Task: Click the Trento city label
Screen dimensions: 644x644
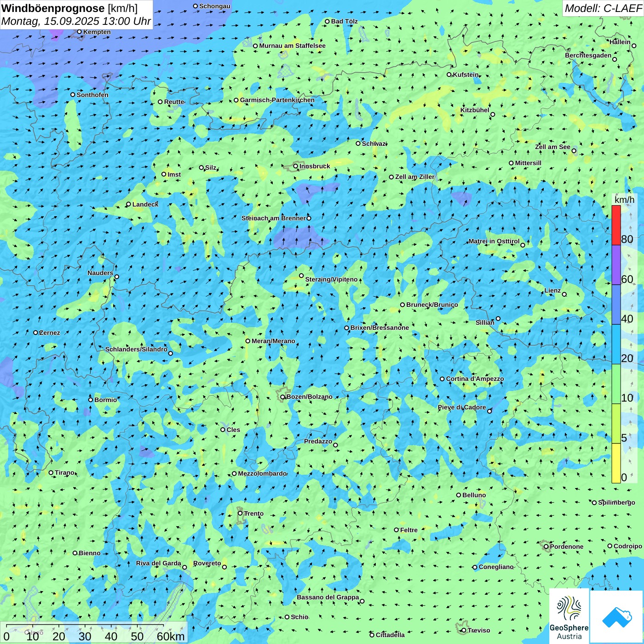Action: pos(254,513)
